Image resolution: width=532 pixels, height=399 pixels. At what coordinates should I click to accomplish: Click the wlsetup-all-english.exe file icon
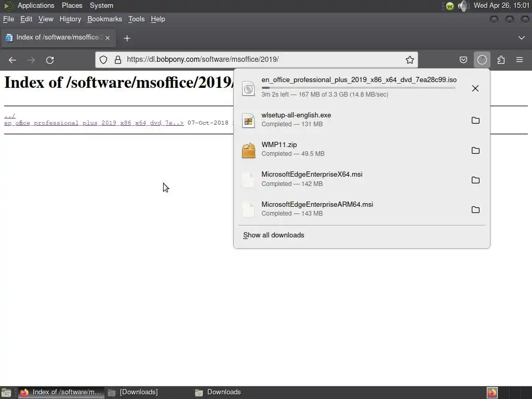[x=248, y=121]
